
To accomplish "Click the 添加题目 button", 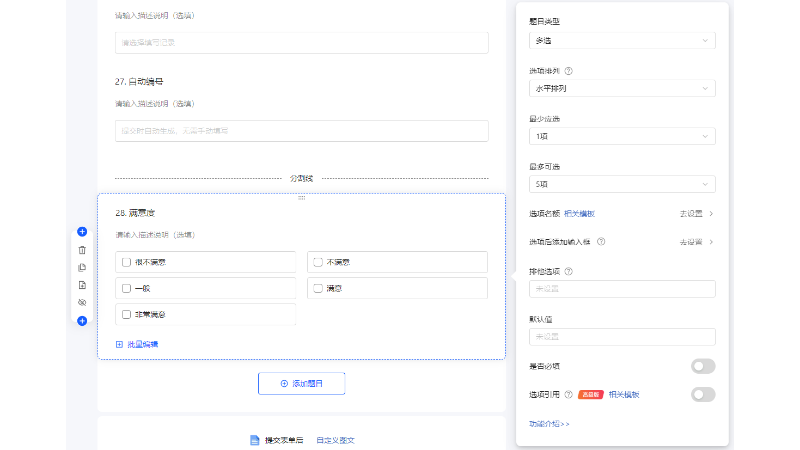I will click(x=302, y=384).
